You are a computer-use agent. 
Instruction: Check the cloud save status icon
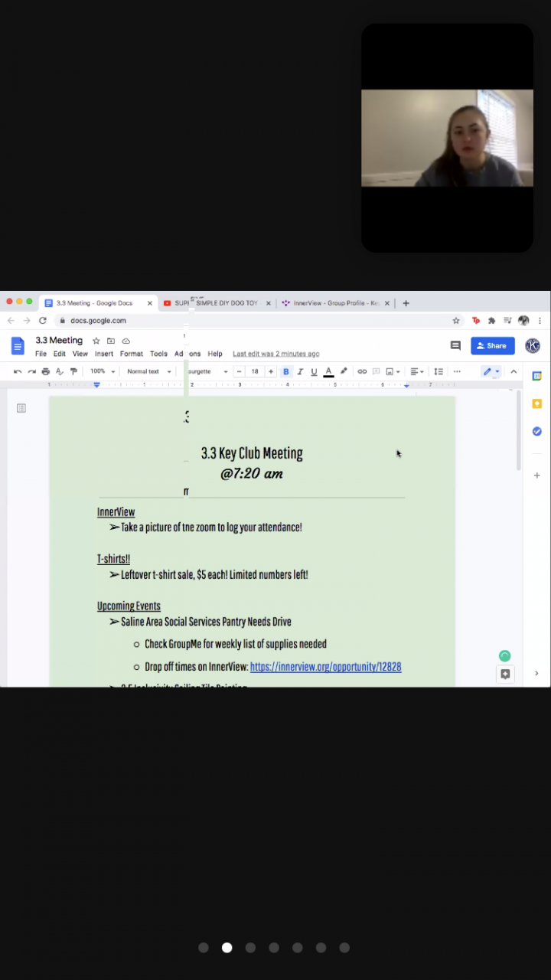point(126,341)
